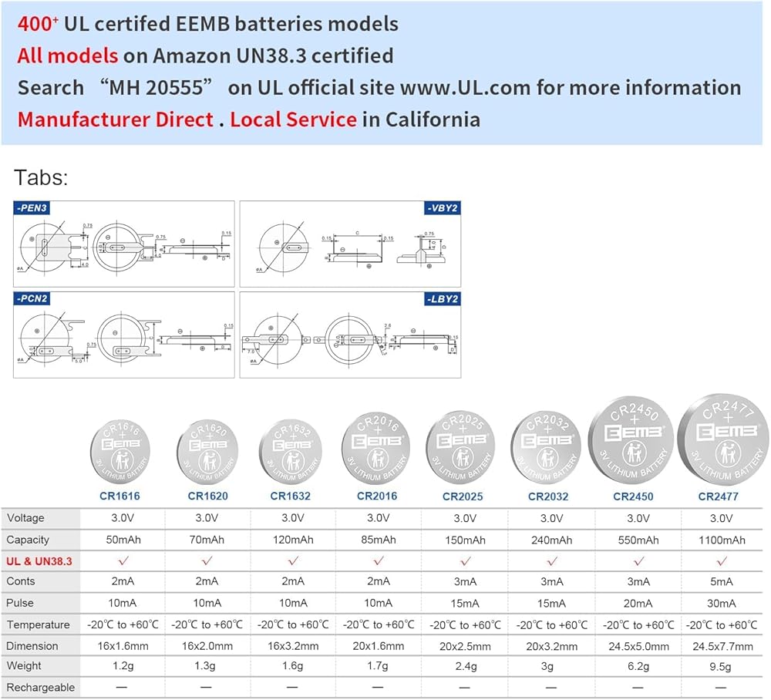Open the -PEN3 tab diagram

124,244
